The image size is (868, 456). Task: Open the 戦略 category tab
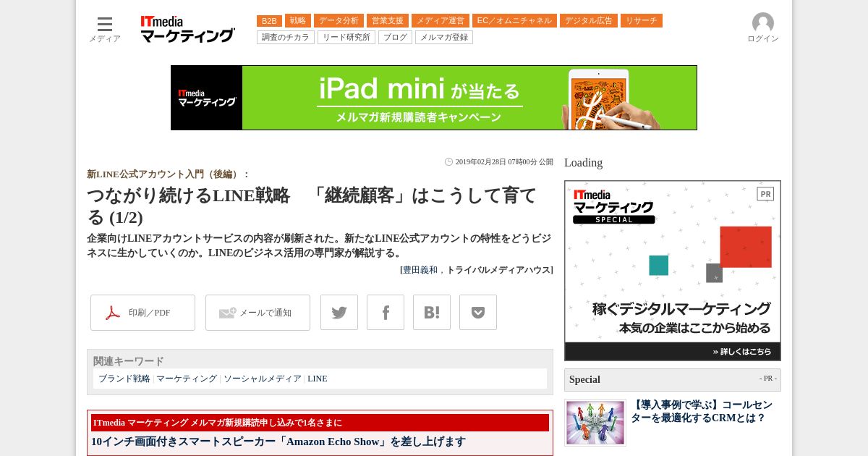298,21
